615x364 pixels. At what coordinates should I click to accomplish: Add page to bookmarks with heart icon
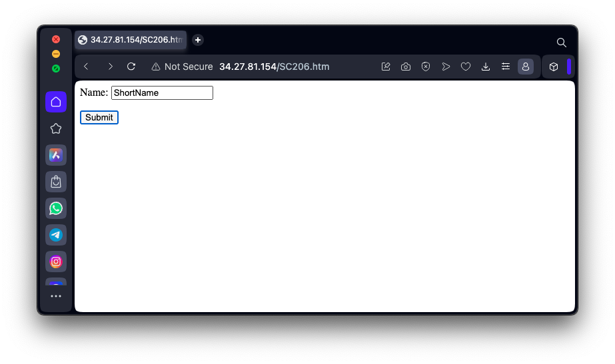[466, 67]
